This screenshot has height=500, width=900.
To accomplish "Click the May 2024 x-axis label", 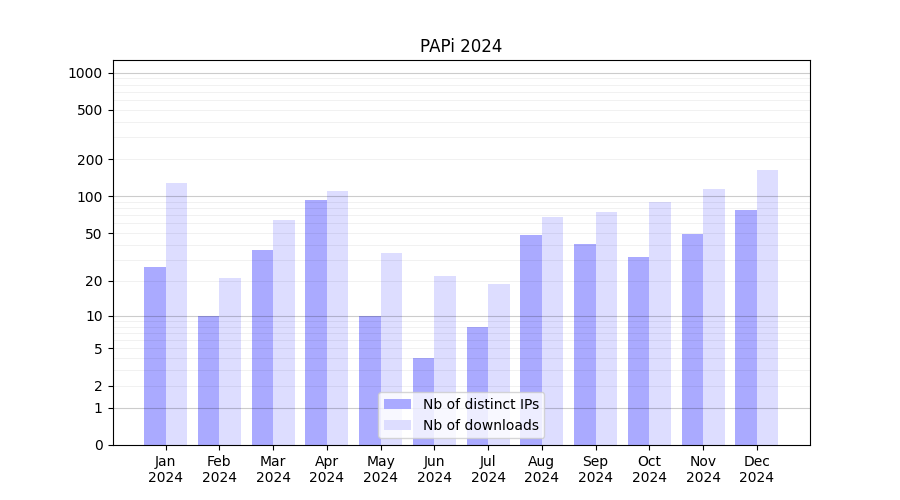I will pyautogui.click(x=380, y=469).
